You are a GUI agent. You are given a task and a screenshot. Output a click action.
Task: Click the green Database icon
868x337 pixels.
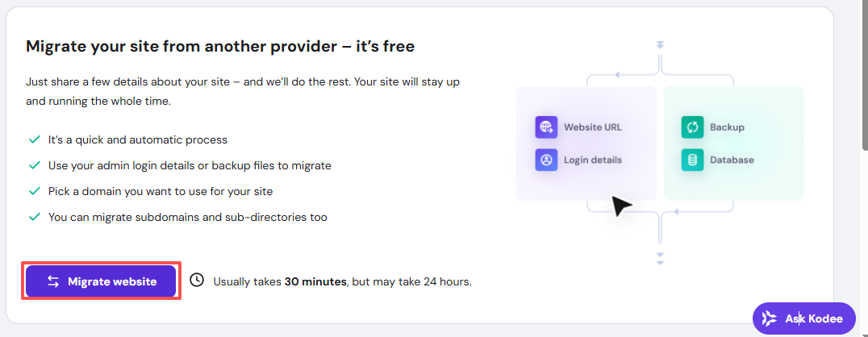coord(692,160)
